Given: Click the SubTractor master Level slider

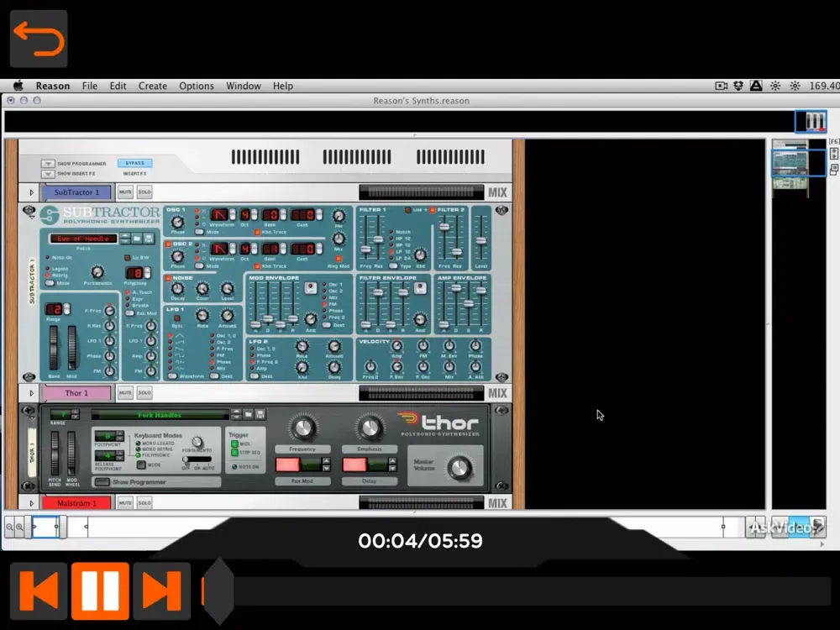Looking at the screenshot, I should (x=480, y=239).
